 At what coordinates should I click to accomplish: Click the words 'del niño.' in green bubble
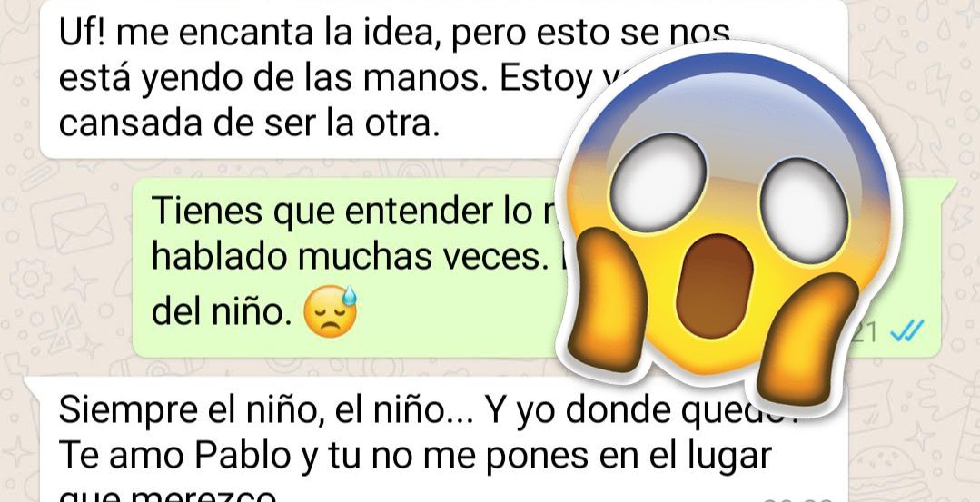(223, 313)
